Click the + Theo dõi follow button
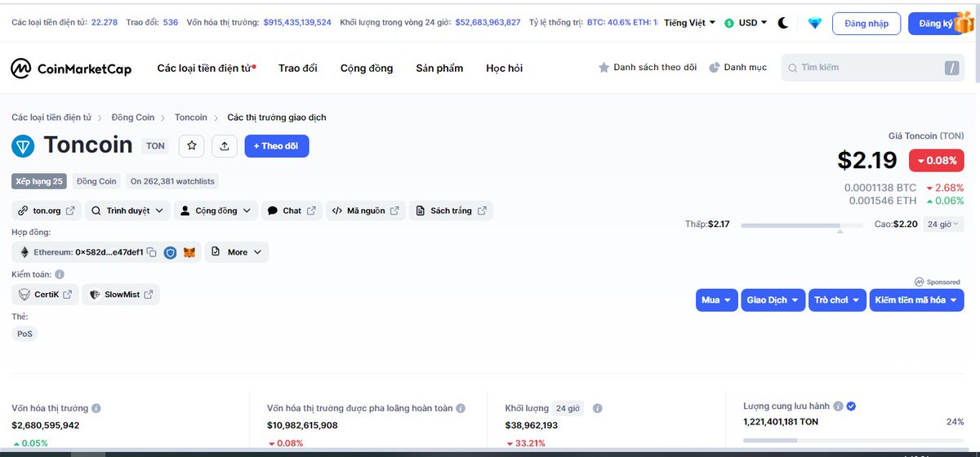 click(x=277, y=146)
